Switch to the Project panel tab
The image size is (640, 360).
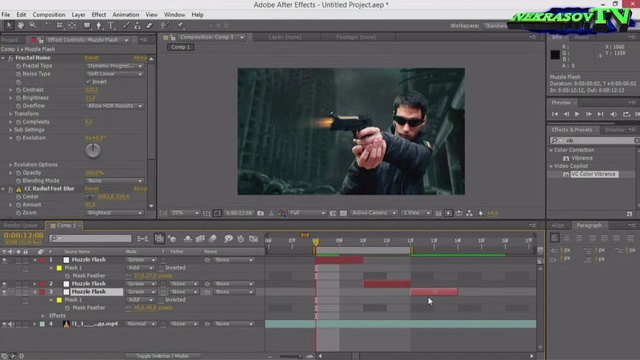tap(10, 40)
